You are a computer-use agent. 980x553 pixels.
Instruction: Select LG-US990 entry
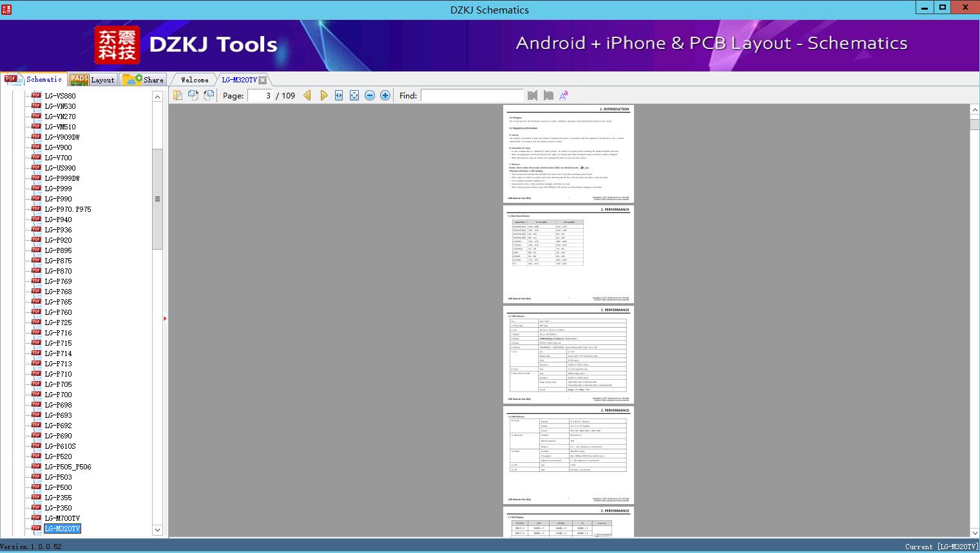pos(60,168)
